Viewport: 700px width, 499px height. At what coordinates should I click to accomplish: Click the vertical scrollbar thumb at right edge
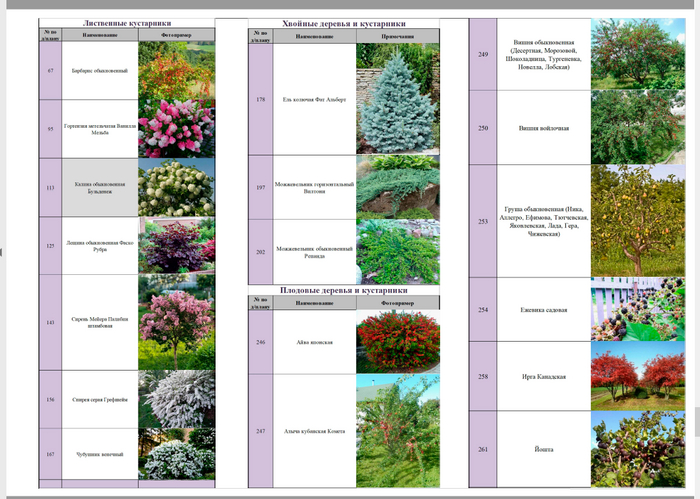[x=697, y=421]
